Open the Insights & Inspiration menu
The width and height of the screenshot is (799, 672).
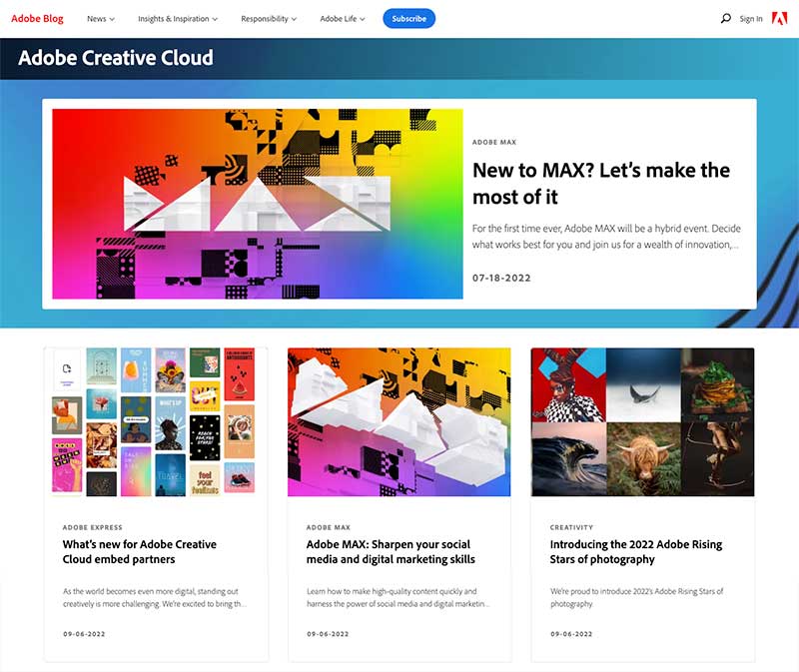point(178,19)
